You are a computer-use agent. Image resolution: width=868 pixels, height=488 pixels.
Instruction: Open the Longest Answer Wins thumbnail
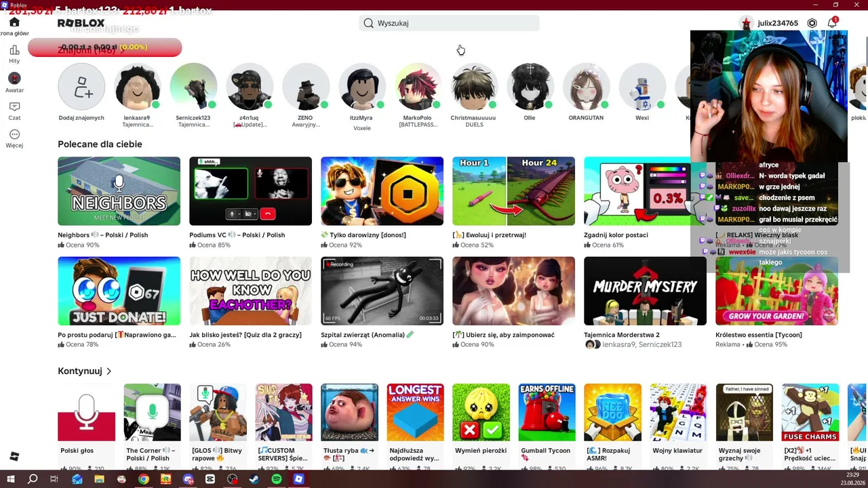pos(415,412)
